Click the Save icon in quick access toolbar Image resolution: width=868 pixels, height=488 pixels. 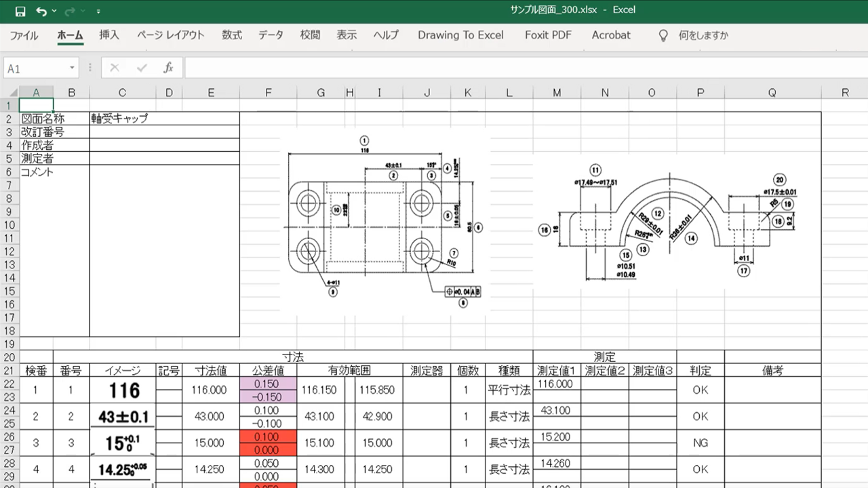coord(20,12)
